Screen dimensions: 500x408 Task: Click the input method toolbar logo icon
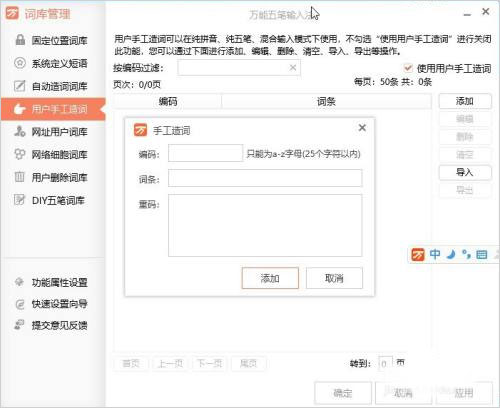tap(418, 255)
